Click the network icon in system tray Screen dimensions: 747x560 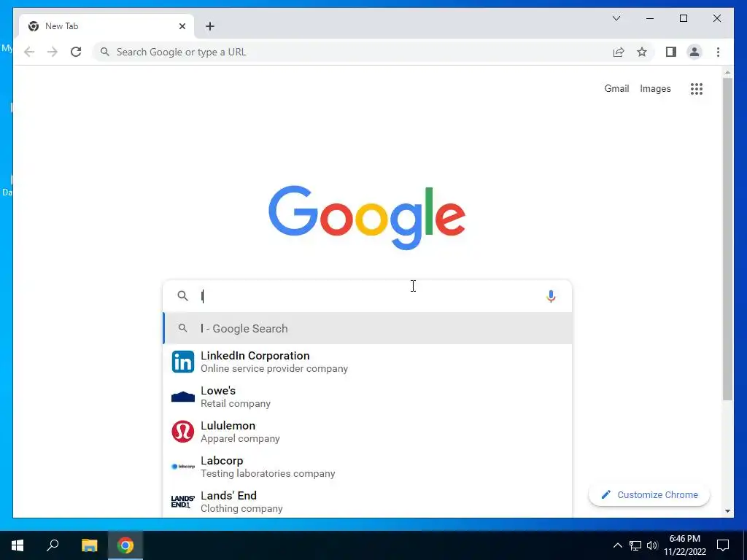point(635,545)
